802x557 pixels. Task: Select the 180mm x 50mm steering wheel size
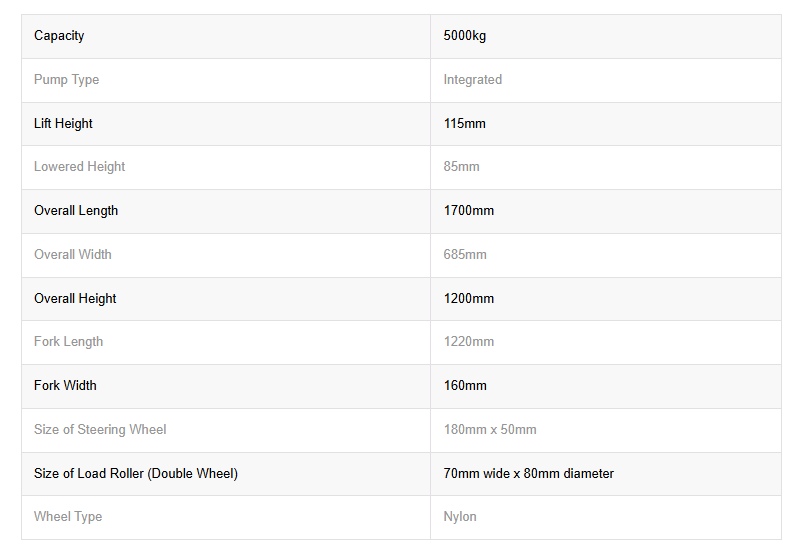490,430
